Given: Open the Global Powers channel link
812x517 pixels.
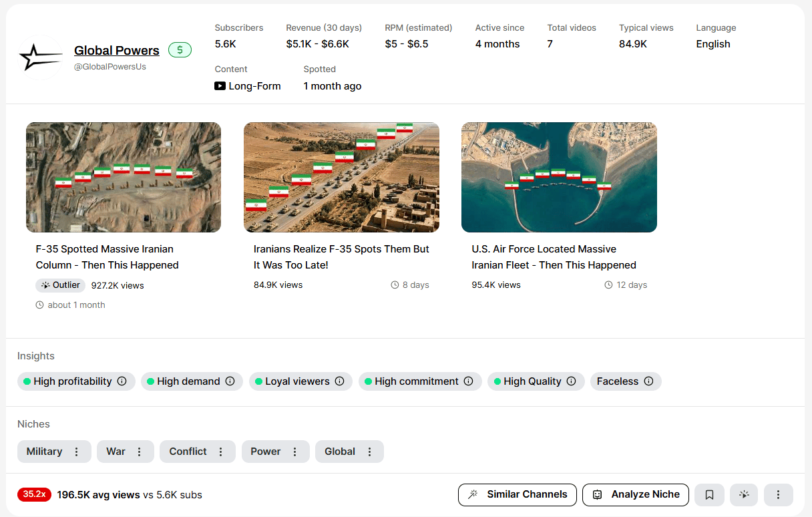Looking at the screenshot, I should click(x=117, y=51).
